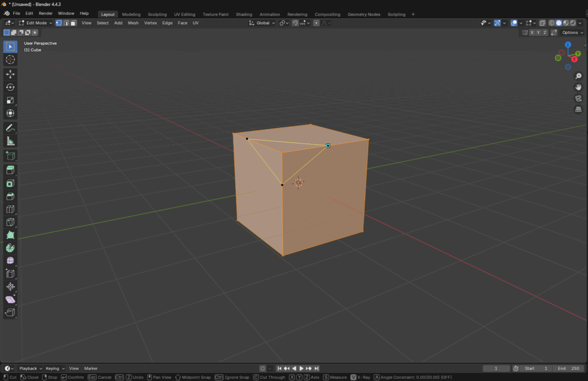Select the Inset Faces tool
The width and height of the screenshot is (588, 381).
click(10, 183)
